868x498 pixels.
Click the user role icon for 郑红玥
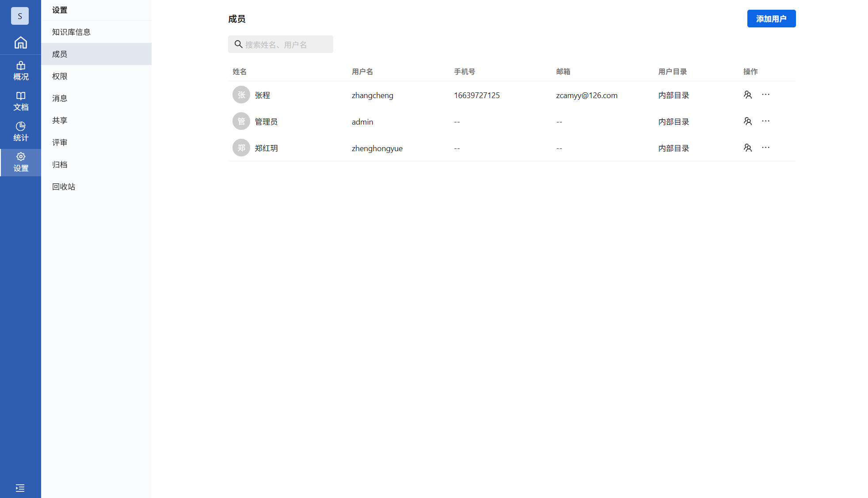pyautogui.click(x=747, y=148)
